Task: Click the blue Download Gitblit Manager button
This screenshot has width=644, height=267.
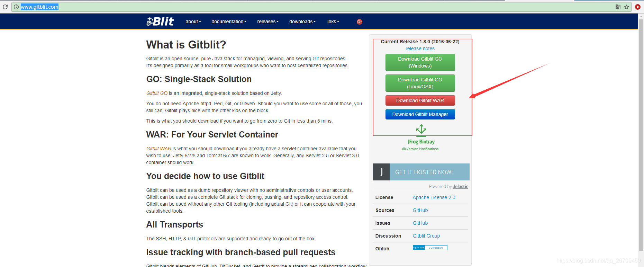Action: pos(420,114)
